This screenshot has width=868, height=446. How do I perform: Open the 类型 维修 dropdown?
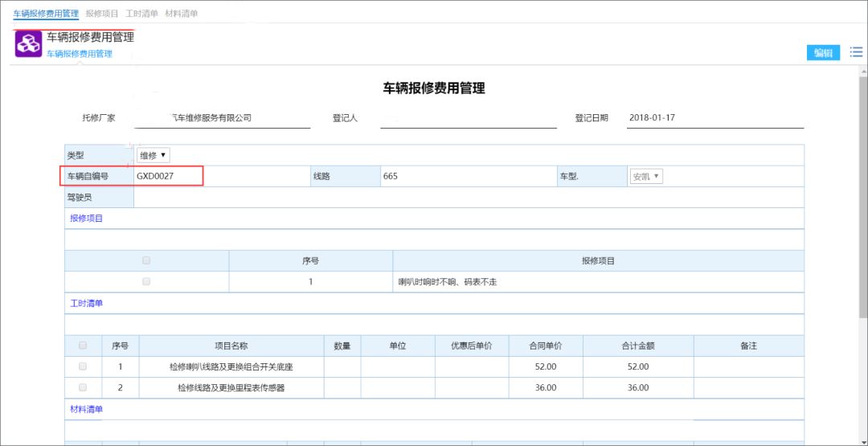pos(154,156)
